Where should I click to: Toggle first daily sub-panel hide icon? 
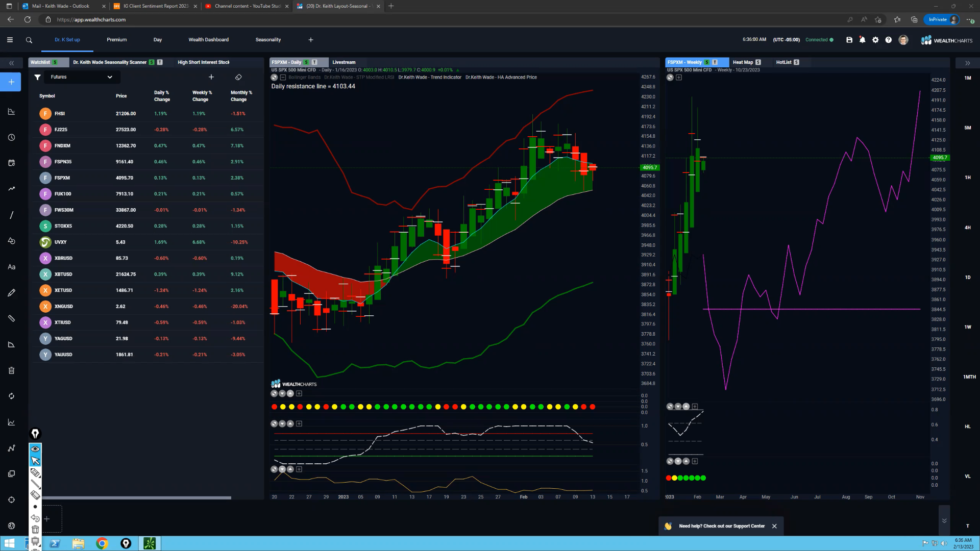tap(274, 393)
